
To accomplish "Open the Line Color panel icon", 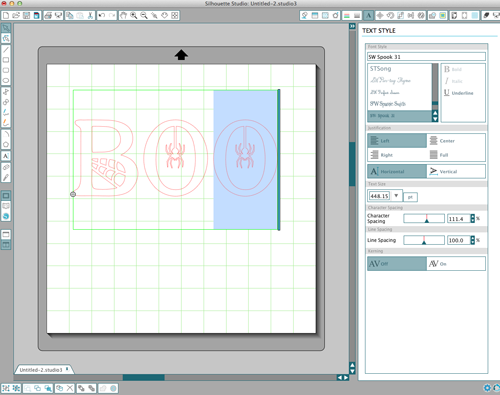I will click(347, 15).
